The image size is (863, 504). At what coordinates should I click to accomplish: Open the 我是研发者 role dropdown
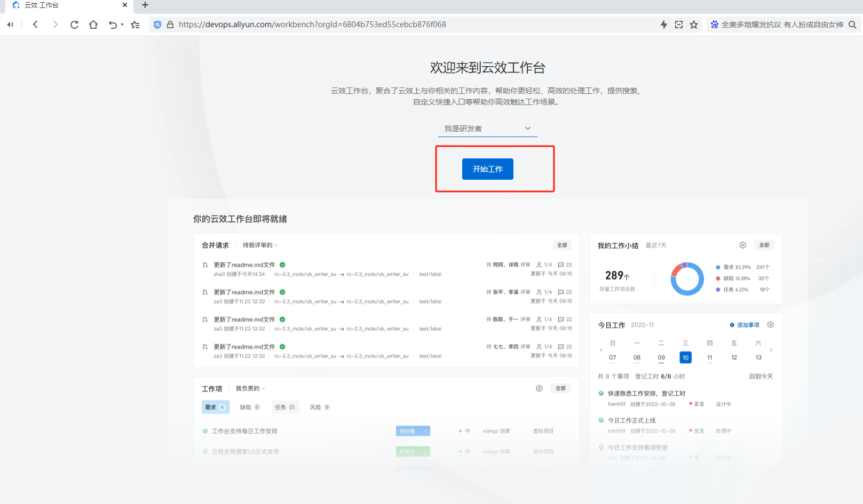[487, 129]
